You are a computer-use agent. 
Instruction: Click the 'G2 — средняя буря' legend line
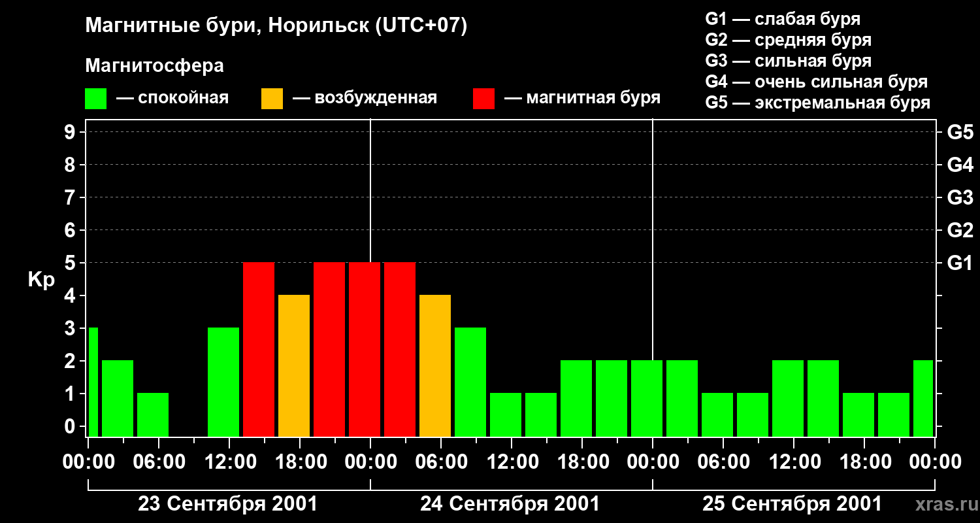point(789,40)
